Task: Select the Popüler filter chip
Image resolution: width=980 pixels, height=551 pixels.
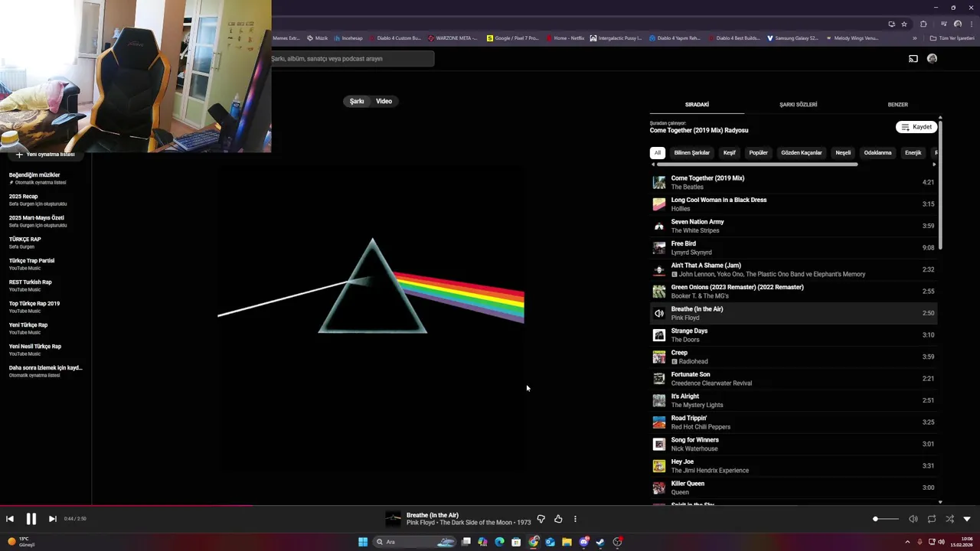Action: 758,153
